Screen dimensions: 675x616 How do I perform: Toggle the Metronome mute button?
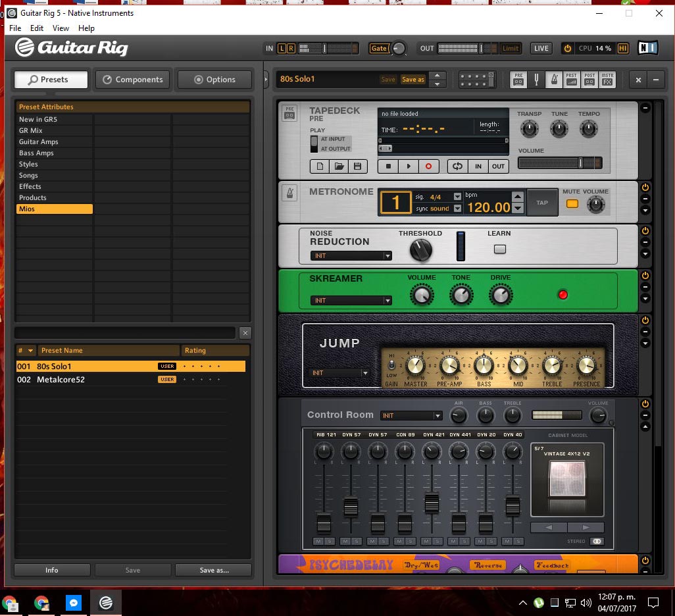pyautogui.click(x=572, y=203)
